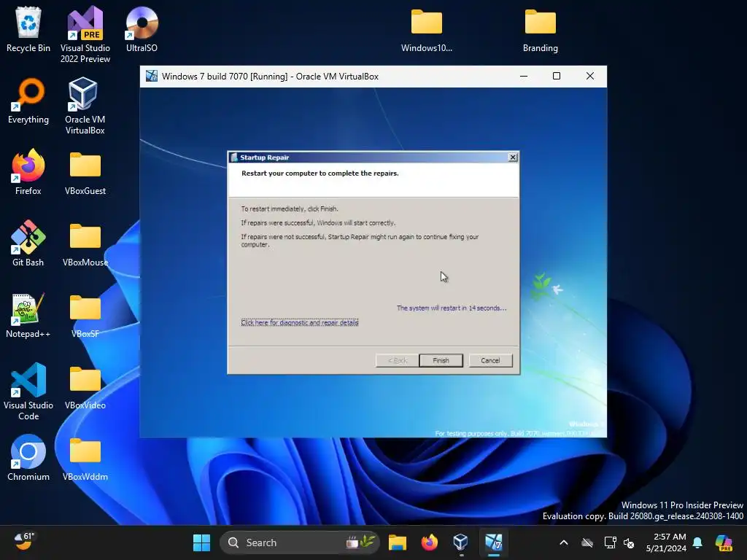
Task: Select the Firefox desktop shortcut
Action: pos(28,172)
